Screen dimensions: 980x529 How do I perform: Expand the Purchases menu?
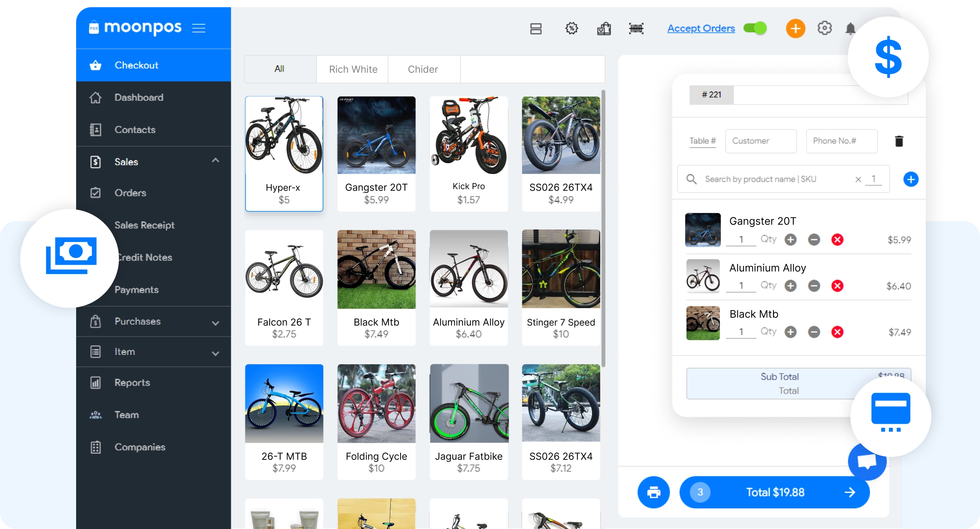[x=215, y=323]
